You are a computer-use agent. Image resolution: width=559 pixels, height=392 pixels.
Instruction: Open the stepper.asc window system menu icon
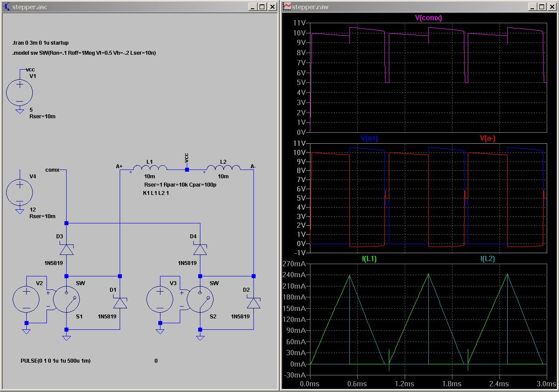(x=7, y=7)
